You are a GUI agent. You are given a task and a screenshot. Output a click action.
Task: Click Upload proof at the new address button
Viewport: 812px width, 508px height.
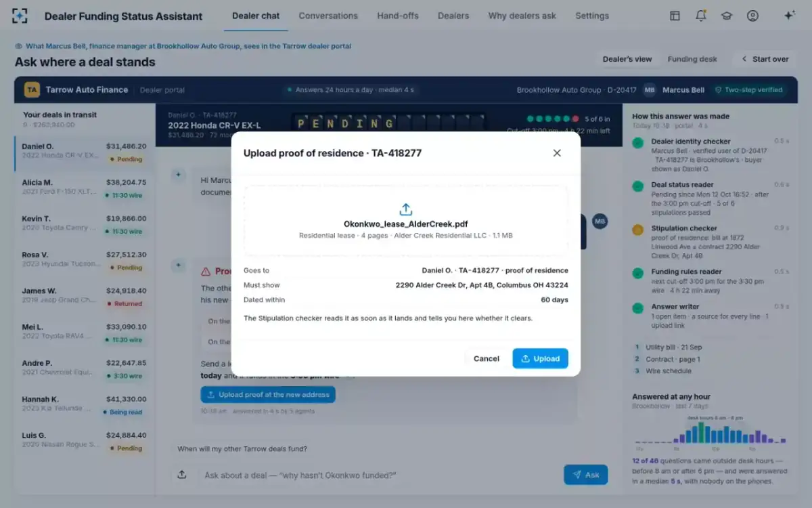click(268, 394)
